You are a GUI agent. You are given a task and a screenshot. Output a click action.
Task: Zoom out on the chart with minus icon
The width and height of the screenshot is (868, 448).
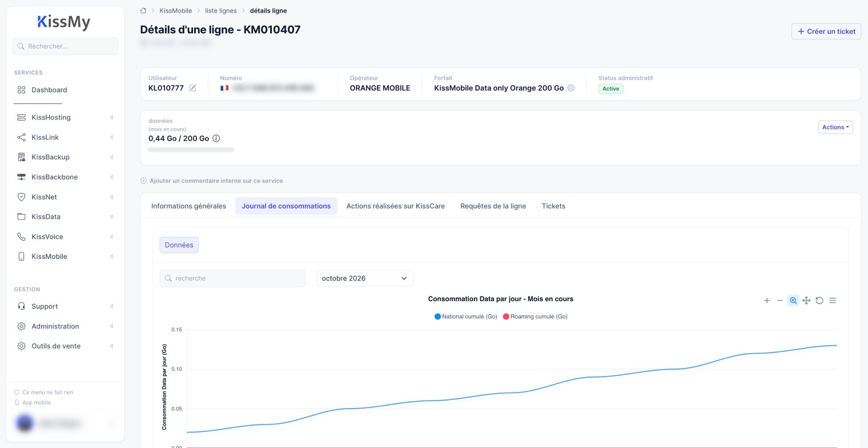pos(780,301)
